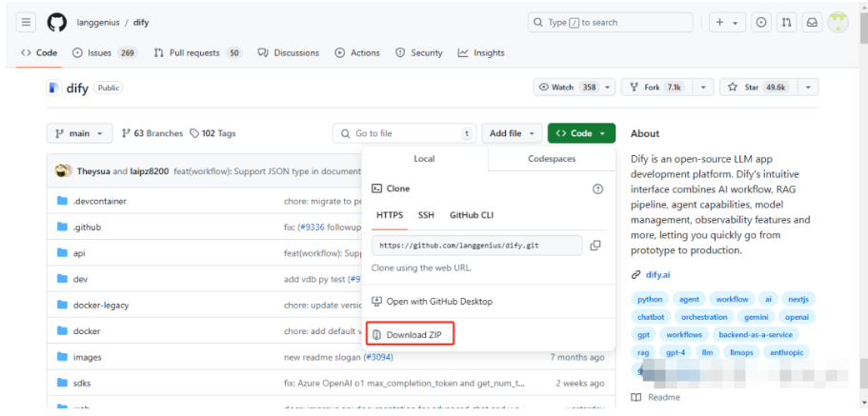Select the Codespaces tab
The width and height of the screenshot is (868, 416).
(x=552, y=159)
